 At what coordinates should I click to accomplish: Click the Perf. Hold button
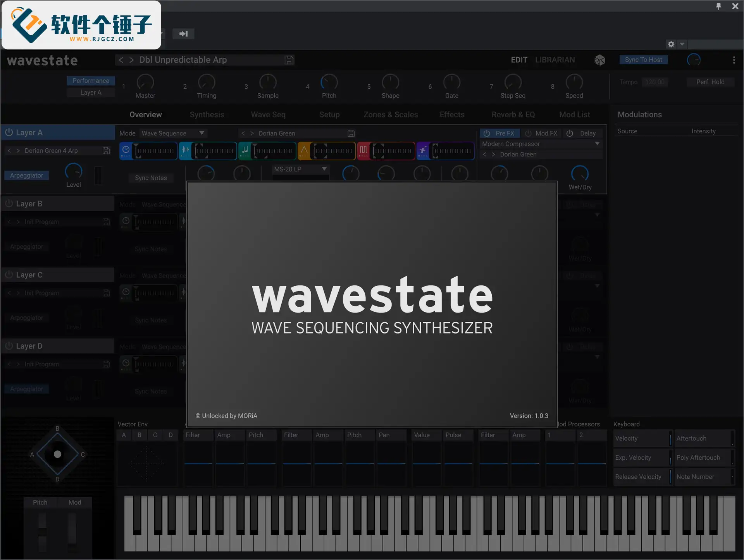point(710,82)
